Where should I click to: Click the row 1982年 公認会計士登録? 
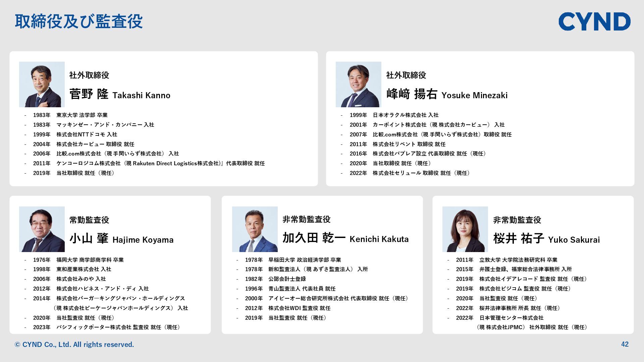tap(271, 279)
